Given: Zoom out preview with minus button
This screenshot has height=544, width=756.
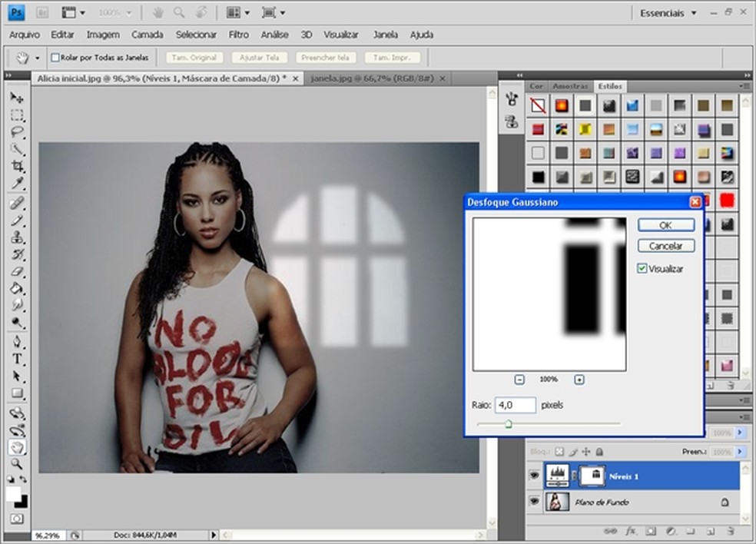Looking at the screenshot, I should pos(519,380).
